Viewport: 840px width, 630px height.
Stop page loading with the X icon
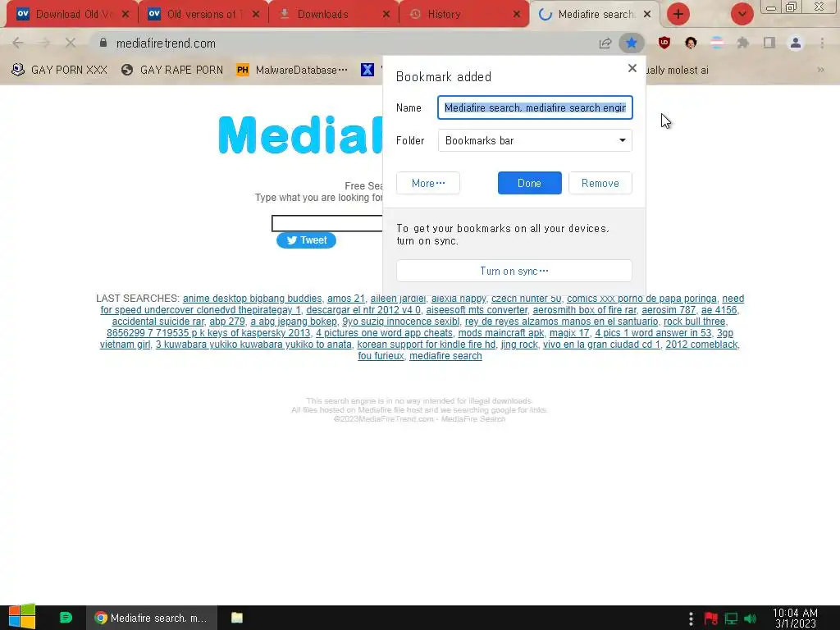71,43
